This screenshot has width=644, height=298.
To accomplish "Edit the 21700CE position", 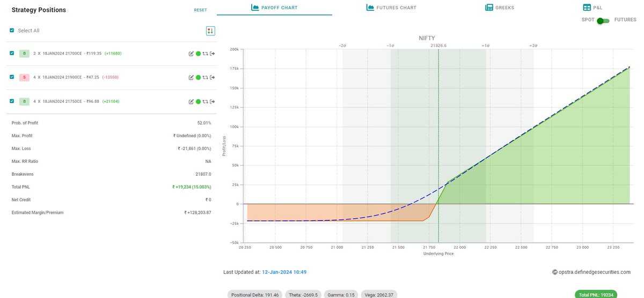I will tap(191, 54).
